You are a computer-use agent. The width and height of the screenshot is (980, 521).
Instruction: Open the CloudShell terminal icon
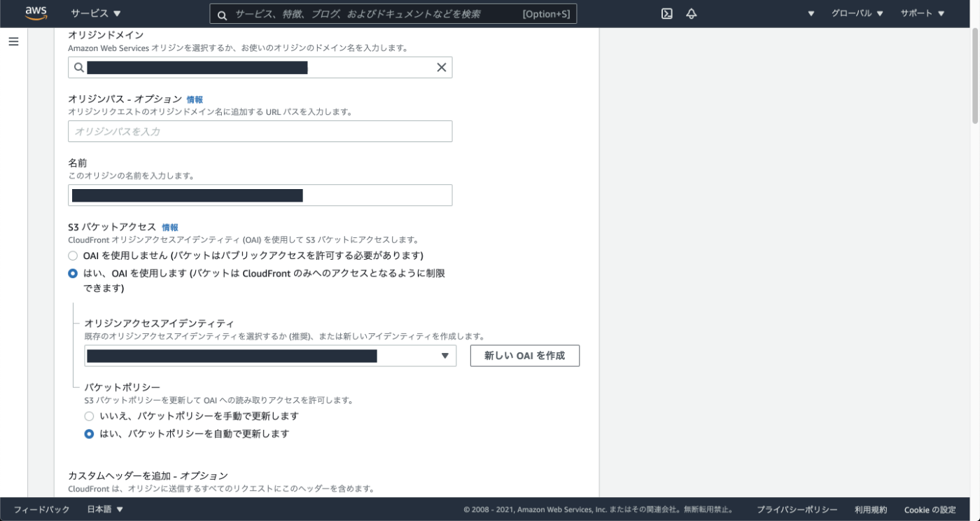pyautogui.click(x=667, y=13)
